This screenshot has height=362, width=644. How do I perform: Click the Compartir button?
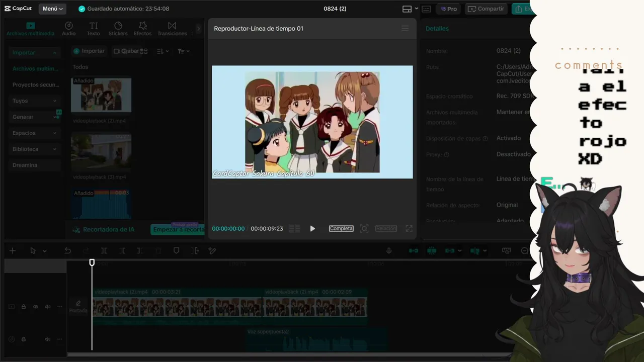point(486,9)
